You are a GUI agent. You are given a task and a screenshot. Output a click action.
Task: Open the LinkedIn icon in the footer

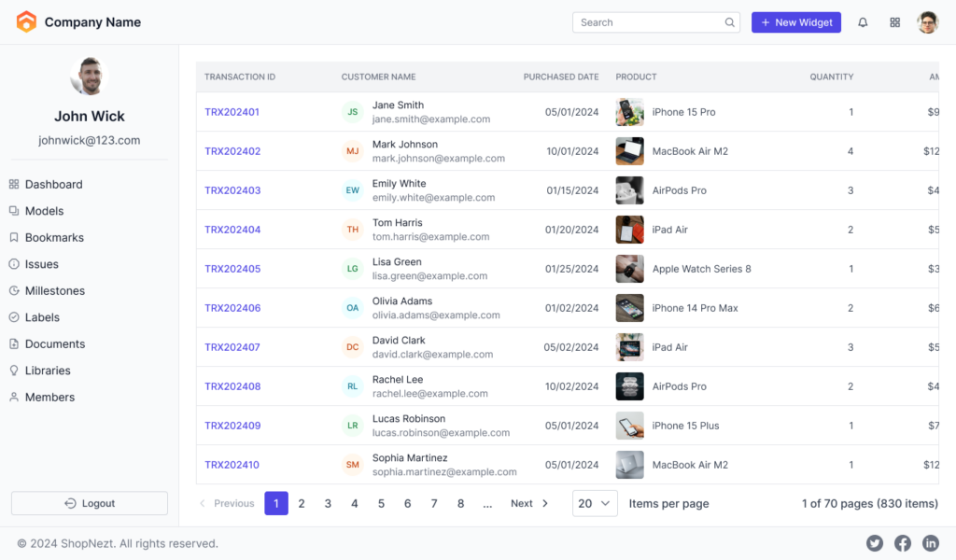point(930,542)
